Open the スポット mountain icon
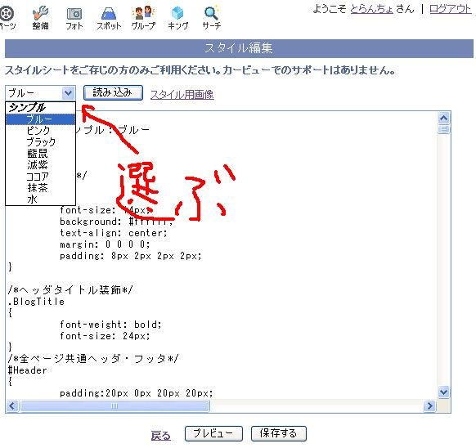 point(109,14)
